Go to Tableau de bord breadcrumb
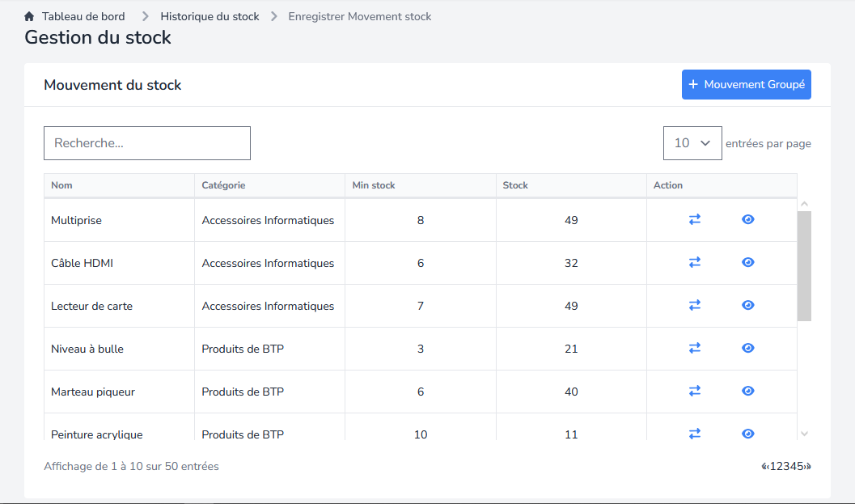The height and width of the screenshot is (504, 855). (83, 16)
